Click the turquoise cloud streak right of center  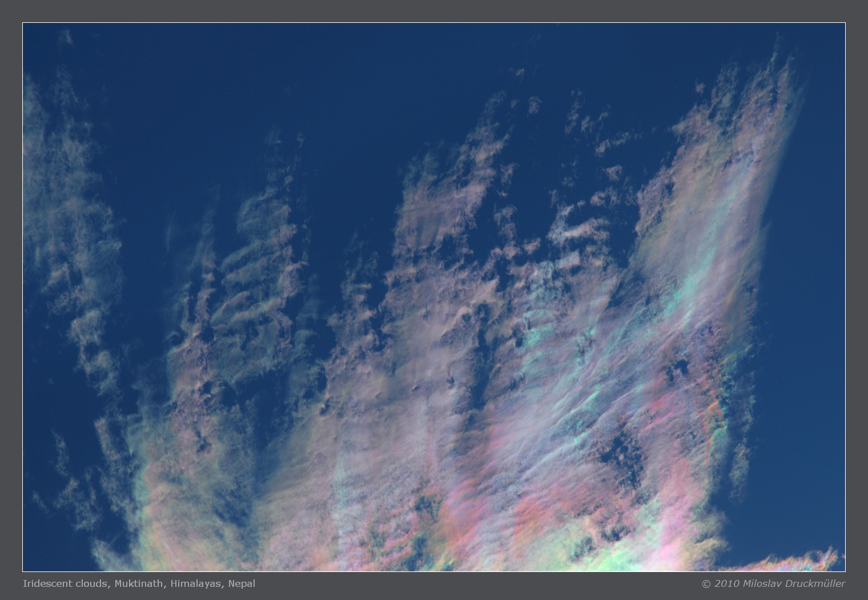coord(685,297)
